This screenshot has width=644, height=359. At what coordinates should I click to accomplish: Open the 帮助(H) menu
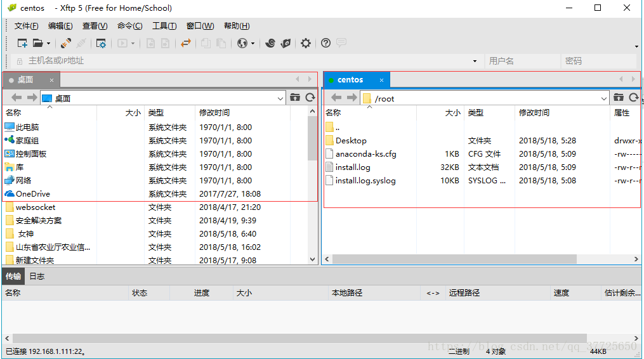coord(237,26)
